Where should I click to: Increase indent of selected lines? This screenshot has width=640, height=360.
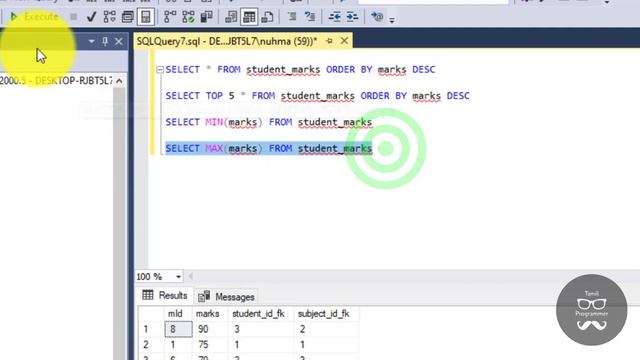(x=352, y=17)
